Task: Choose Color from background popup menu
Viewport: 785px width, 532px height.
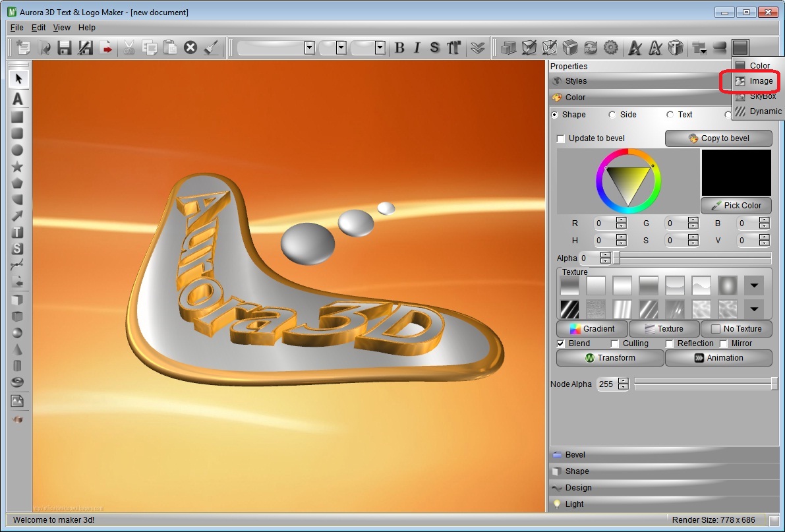Action: click(758, 66)
